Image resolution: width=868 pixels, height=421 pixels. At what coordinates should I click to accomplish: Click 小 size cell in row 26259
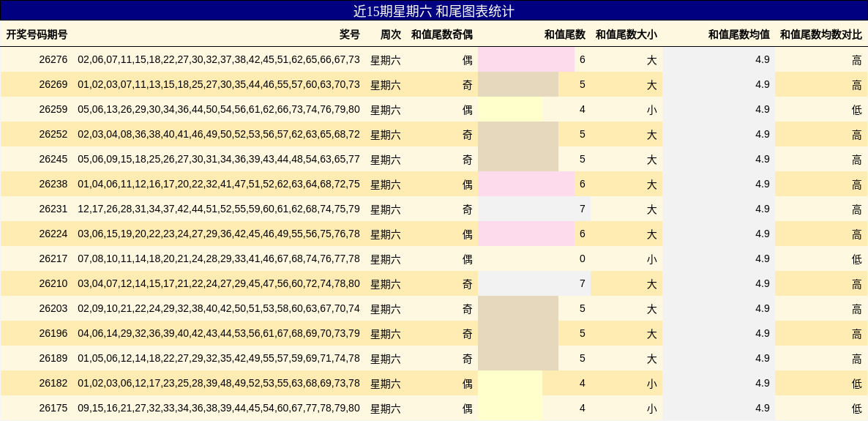651,110
